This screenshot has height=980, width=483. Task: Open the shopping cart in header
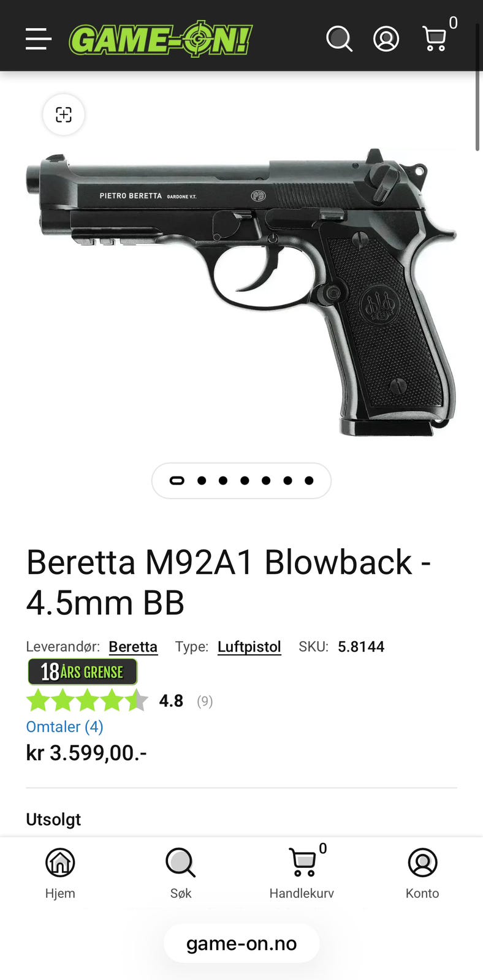pyautogui.click(x=435, y=39)
